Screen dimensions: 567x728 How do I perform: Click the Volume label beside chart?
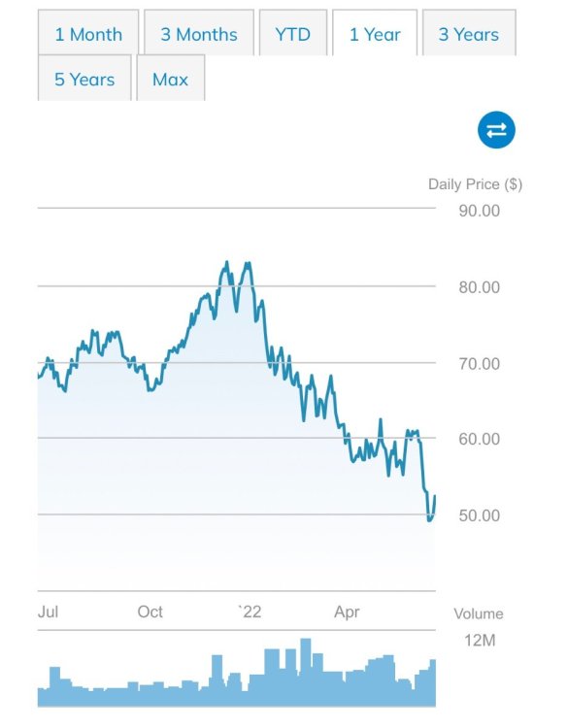(x=479, y=613)
